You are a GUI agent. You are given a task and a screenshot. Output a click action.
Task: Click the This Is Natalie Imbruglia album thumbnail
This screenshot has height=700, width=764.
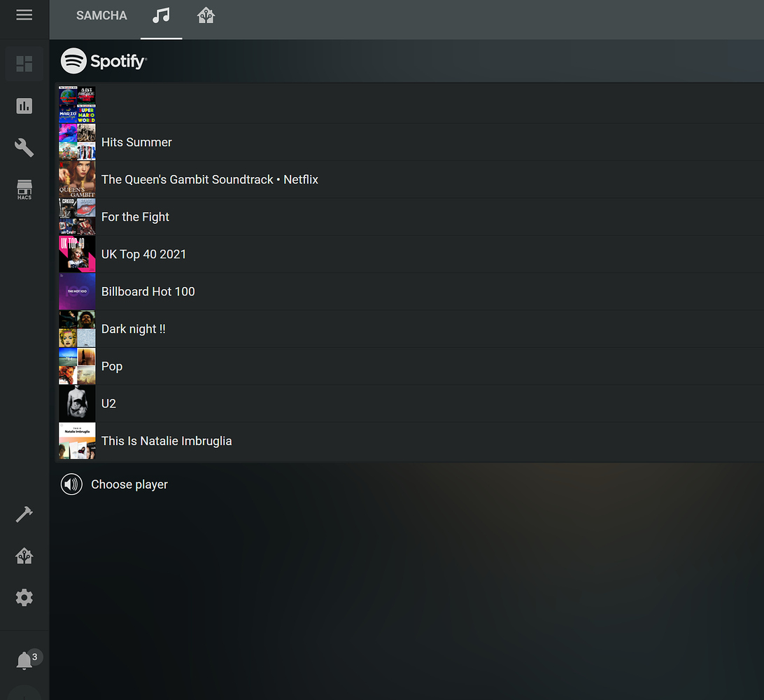[77, 441]
